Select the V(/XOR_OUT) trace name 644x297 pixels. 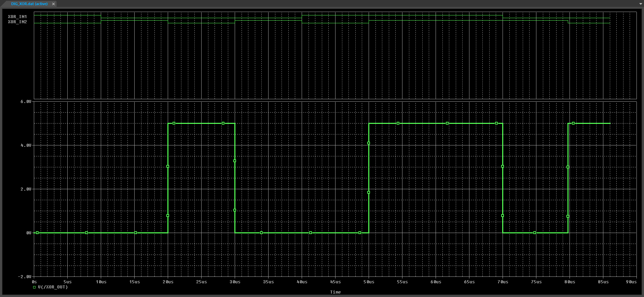coord(53,287)
